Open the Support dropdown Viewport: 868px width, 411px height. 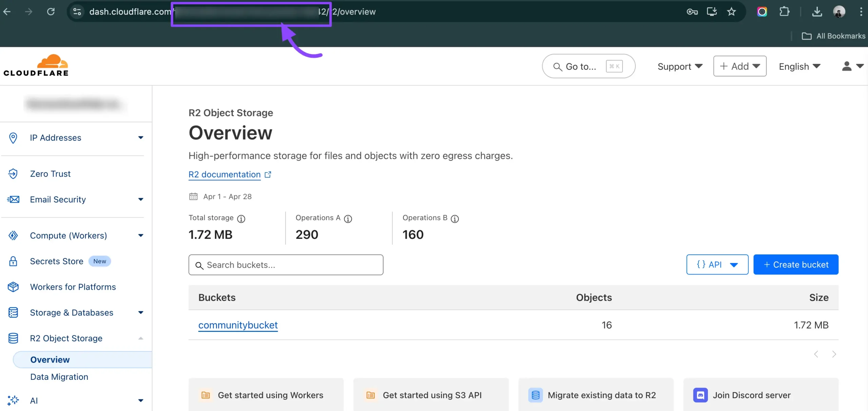click(x=680, y=66)
